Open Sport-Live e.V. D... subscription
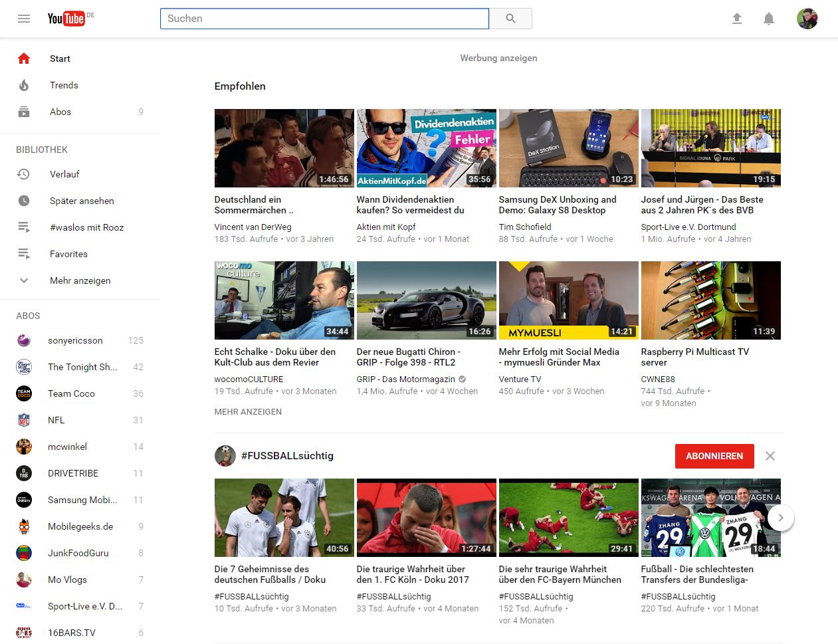This screenshot has height=644, width=838. 80,606
